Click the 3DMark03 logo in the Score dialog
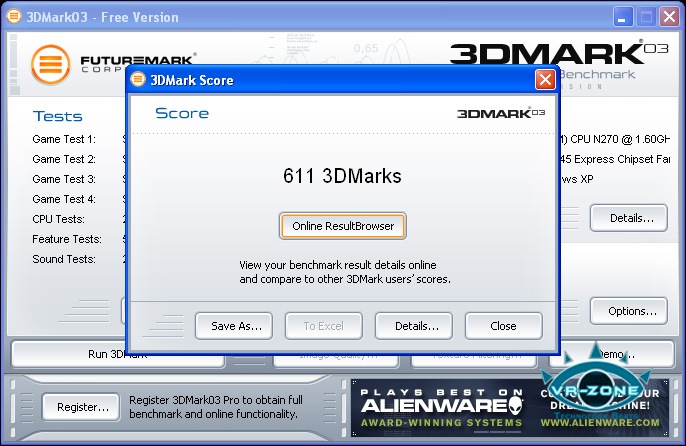Screen dimensions: 686x446 [501, 113]
